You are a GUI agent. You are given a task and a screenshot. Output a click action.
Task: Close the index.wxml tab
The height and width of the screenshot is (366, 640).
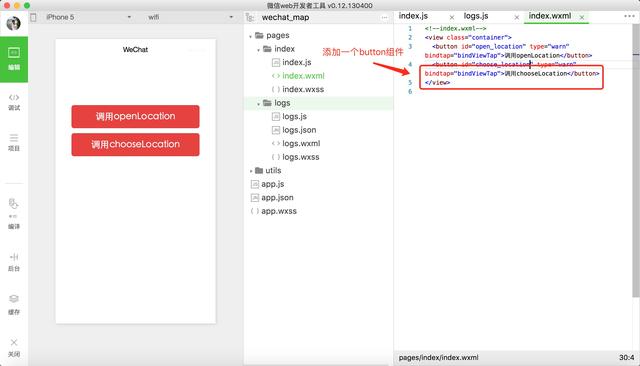[582, 17]
